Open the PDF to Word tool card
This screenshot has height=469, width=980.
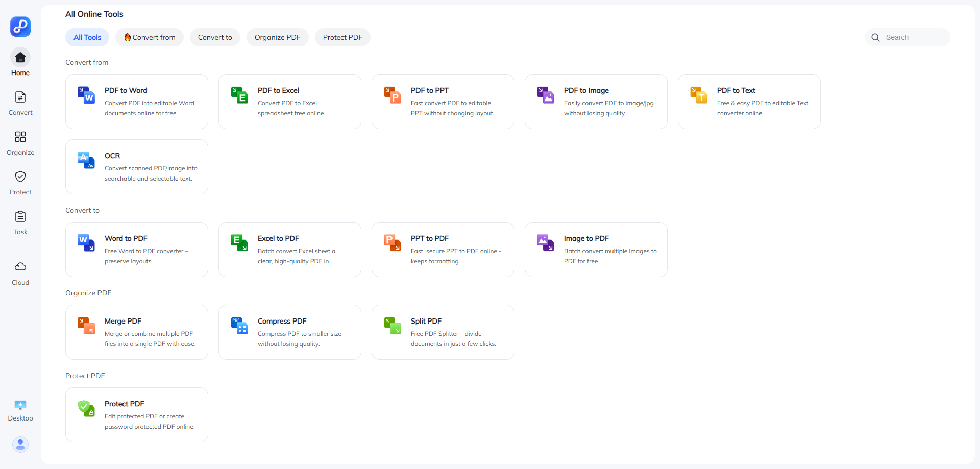[x=137, y=102]
